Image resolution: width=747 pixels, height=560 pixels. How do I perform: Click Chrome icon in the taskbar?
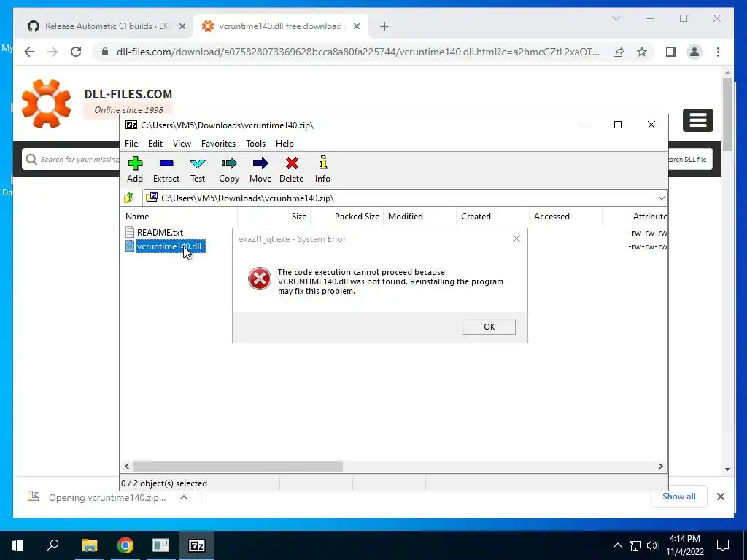(125, 545)
